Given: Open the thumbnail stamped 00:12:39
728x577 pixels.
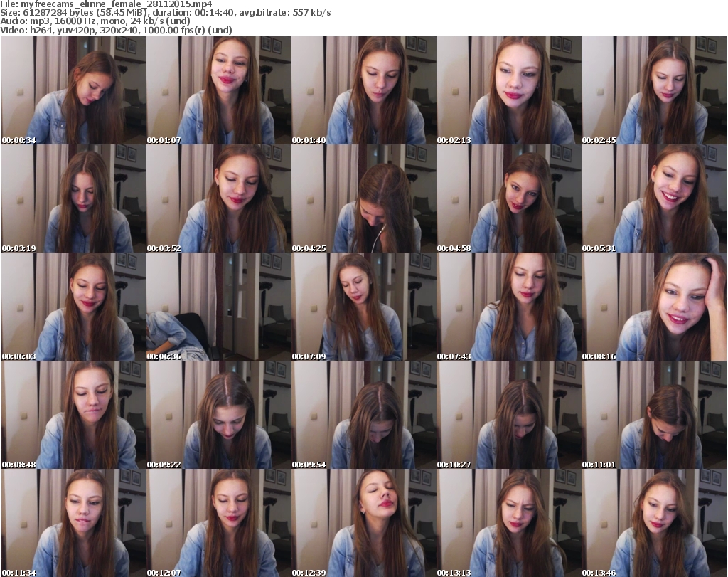Looking at the screenshot, I should pyautogui.click(x=363, y=523).
